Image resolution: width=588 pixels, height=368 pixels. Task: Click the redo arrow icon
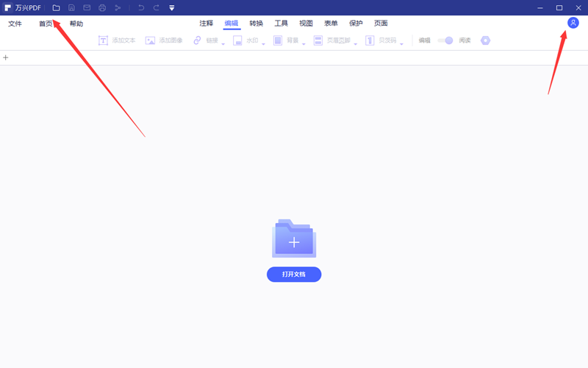(x=156, y=7)
